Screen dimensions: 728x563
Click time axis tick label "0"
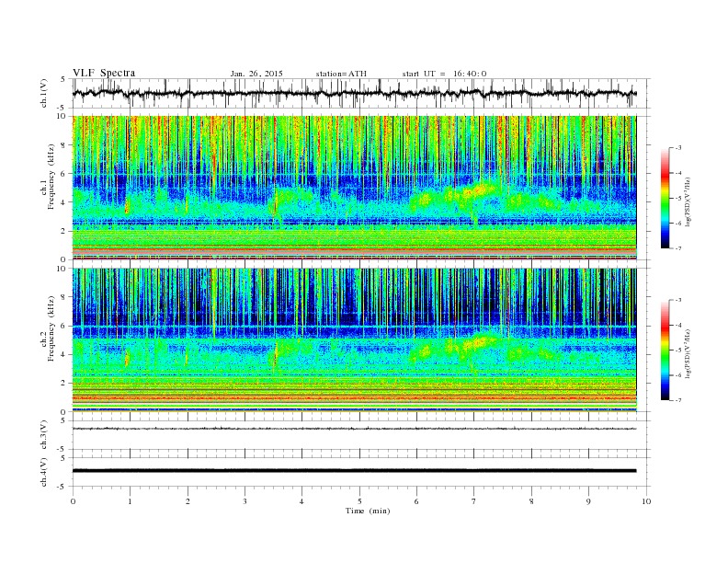(73, 501)
